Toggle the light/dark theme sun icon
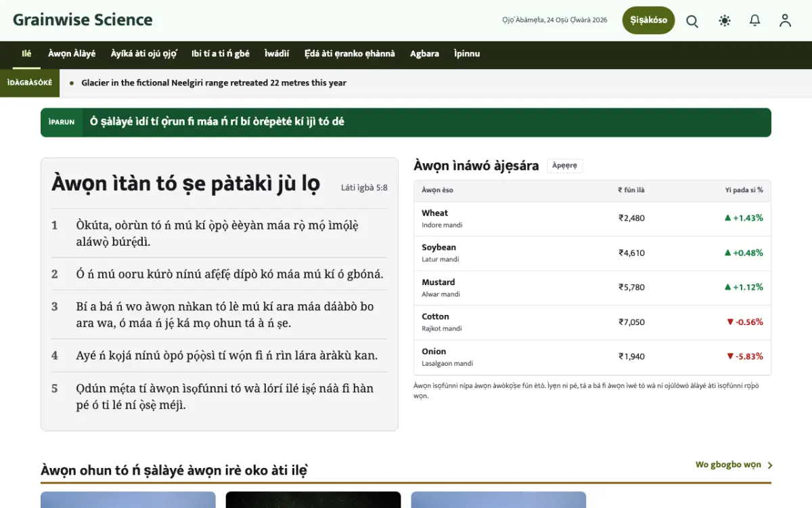 coord(725,21)
